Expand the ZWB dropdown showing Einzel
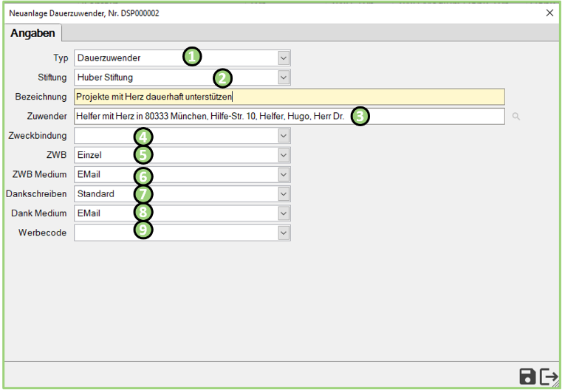This screenshot has height=392, width=565. (284, 155)
